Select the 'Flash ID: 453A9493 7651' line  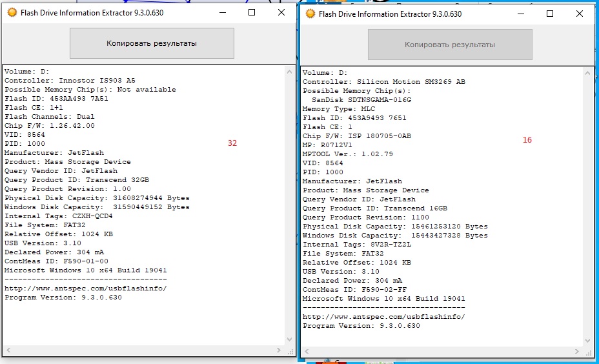pyautogui.click(x=354, y=118)
